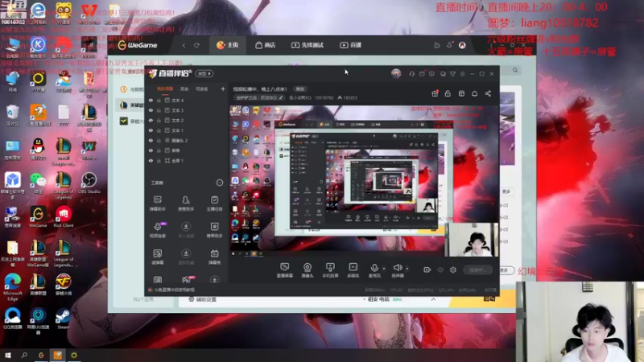The height and width of the screenshot is (362, 644).
Task: Switch to the third scene tab
Action: 202,89
